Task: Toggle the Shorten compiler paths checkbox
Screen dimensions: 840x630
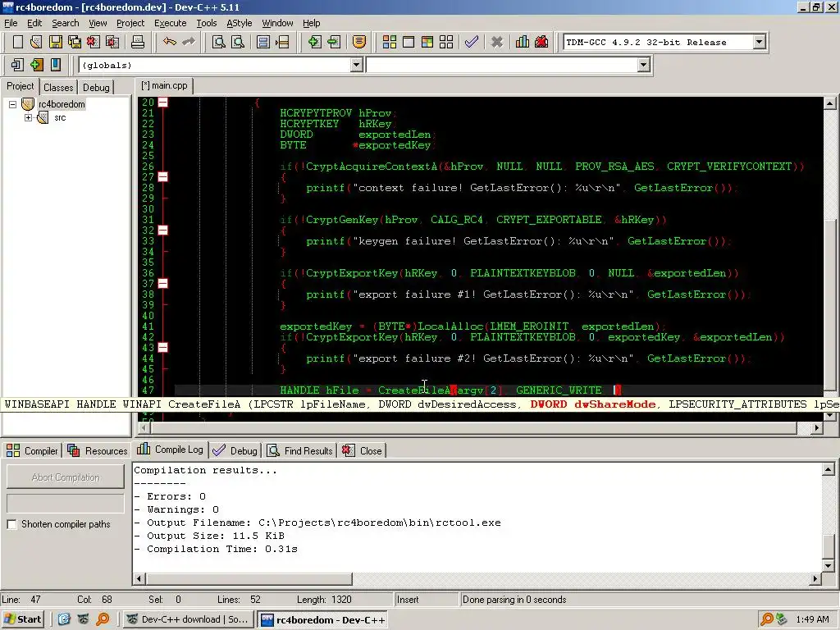Action: [x=11, y=524]
